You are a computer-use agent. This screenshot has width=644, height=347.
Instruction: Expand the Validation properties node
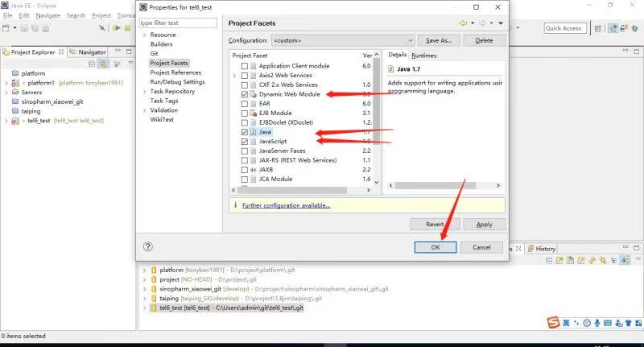pyautogui.click(x=145, y=110)
